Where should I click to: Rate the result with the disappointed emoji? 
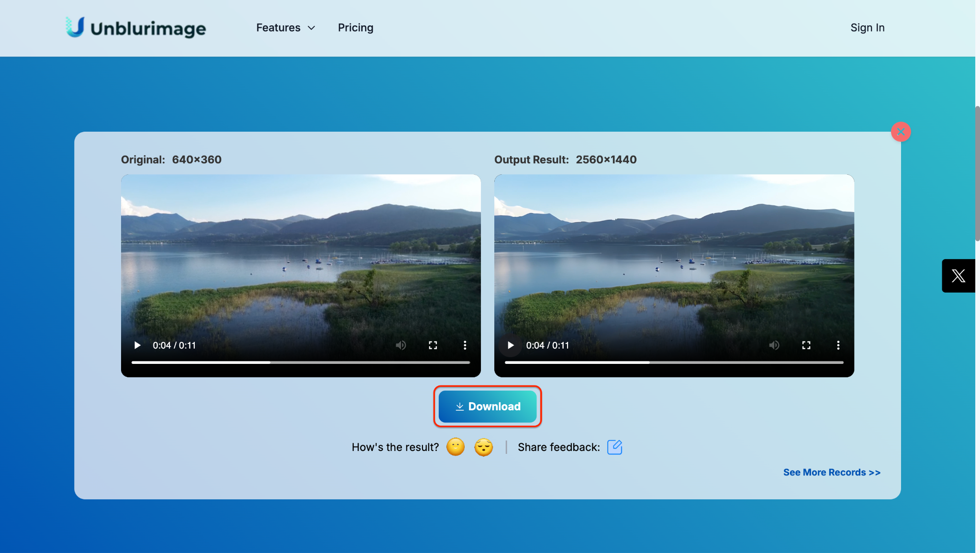click(x=483, y=447)
